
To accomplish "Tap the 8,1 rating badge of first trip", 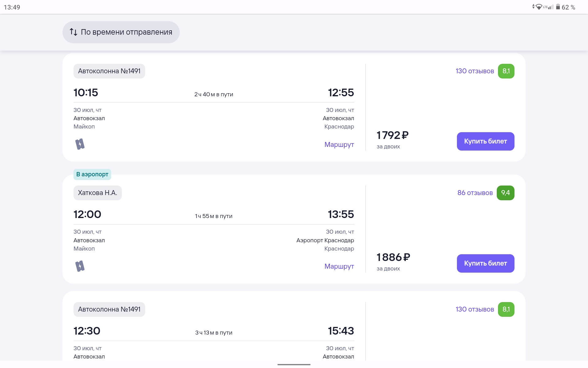I will click(x=506, y=71).
